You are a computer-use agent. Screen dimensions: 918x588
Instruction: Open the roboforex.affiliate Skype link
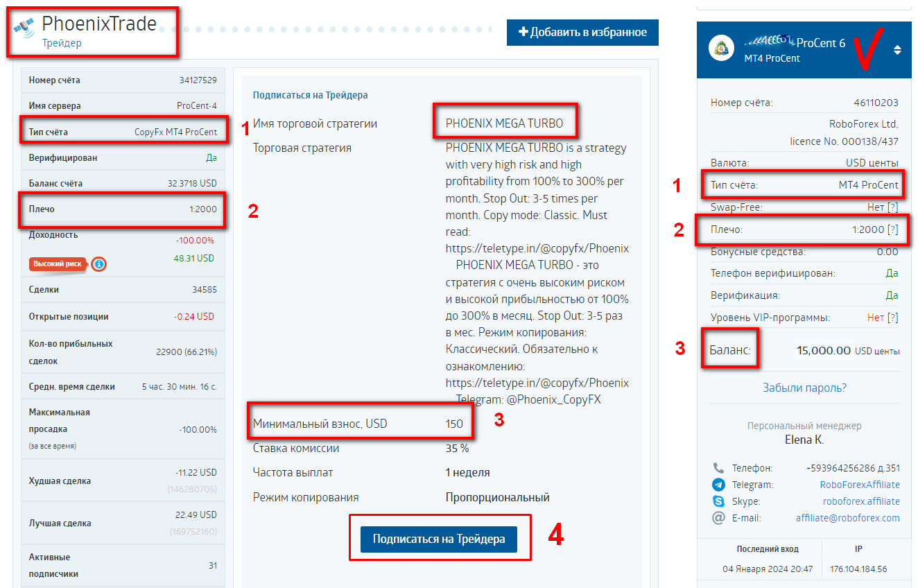(x=861, y=501)
